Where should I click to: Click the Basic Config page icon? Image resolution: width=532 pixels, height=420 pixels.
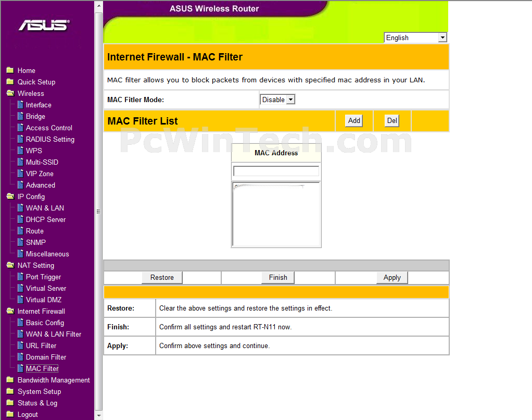[x=20, y=323]
